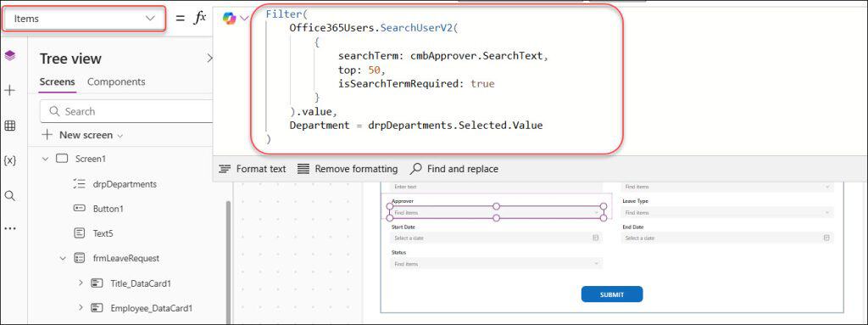Open the Data table icon in sidebar

coord(10,126)
